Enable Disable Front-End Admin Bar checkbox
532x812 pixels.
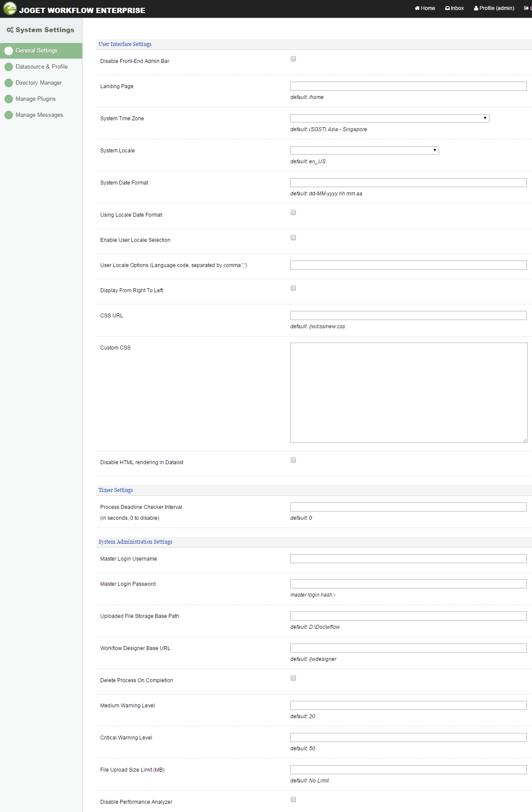point(293,59)
